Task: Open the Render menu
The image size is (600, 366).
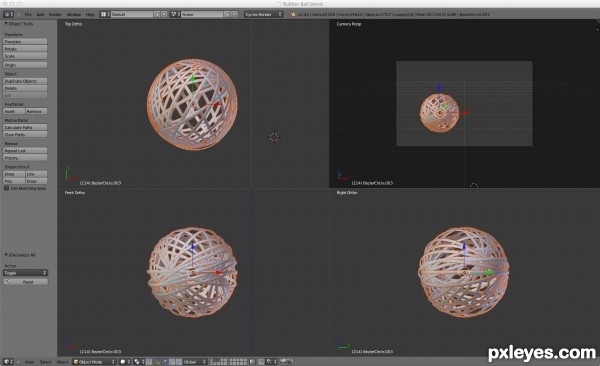Action: (55, 15)
